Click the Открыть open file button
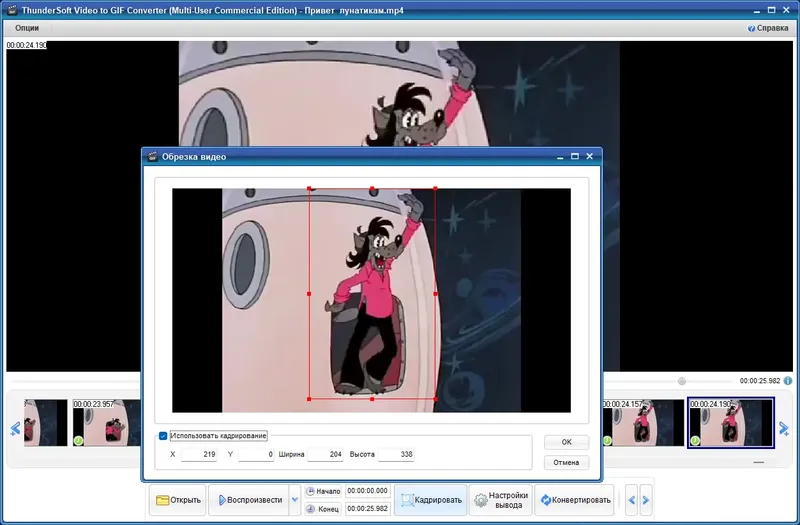Viewport: 800px width, 525px height. [178, 500]
